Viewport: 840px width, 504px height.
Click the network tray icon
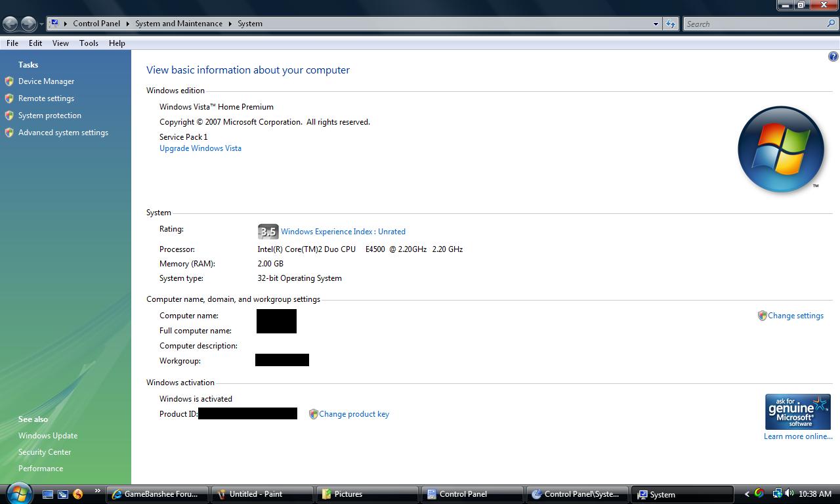777,493
